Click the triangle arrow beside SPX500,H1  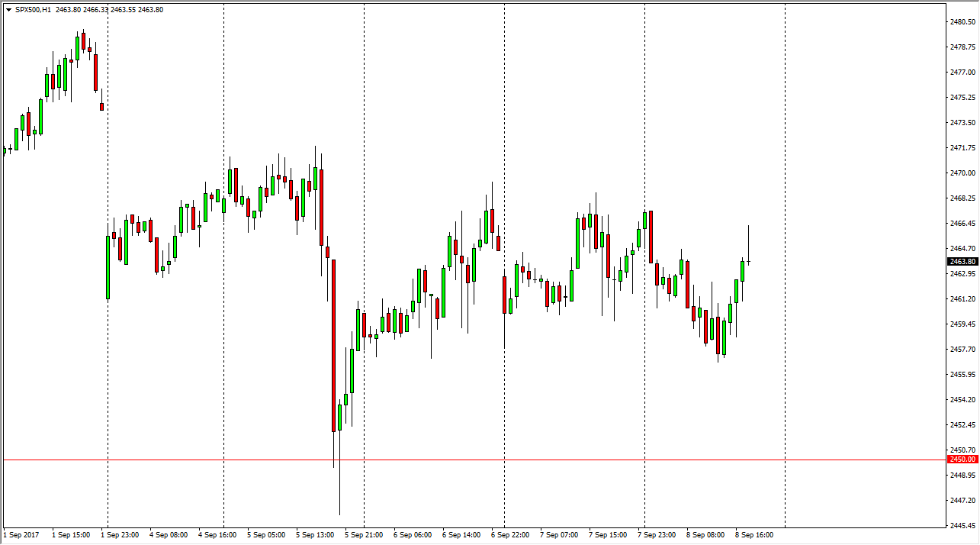point(8,10)
